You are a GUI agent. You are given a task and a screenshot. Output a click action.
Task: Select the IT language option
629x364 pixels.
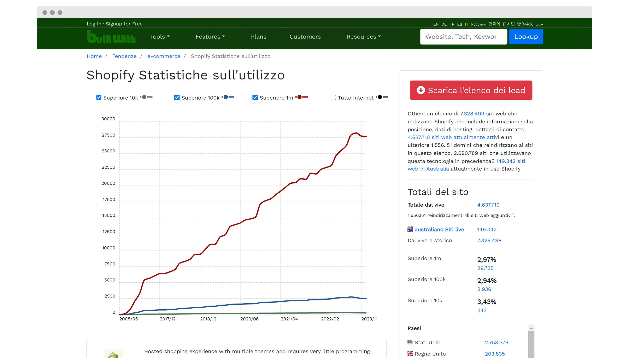click(466, 24)
